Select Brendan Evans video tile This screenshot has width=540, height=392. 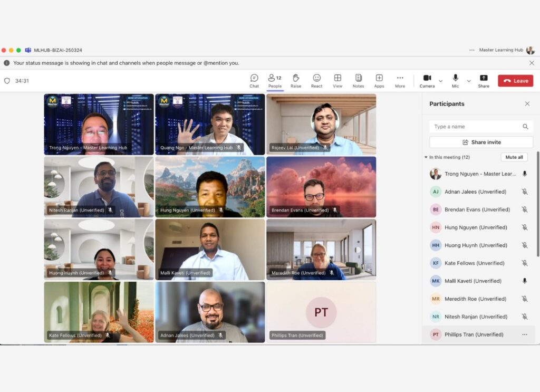coord(321,187)
